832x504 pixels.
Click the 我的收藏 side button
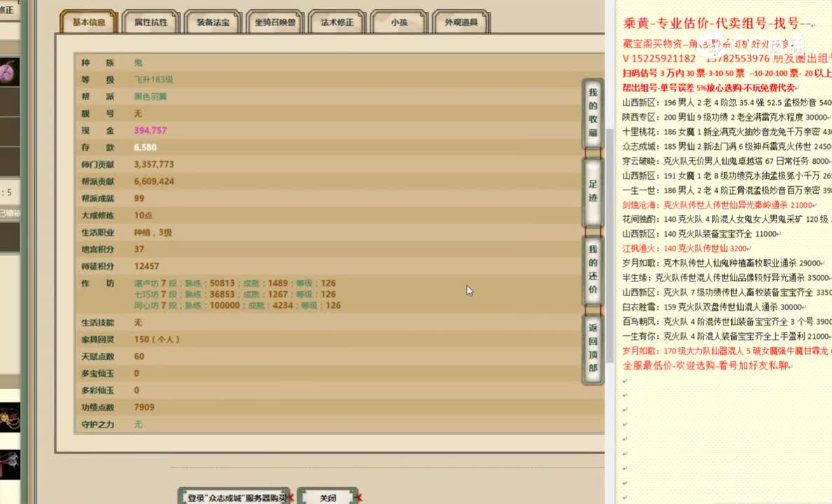click(592, 113)
